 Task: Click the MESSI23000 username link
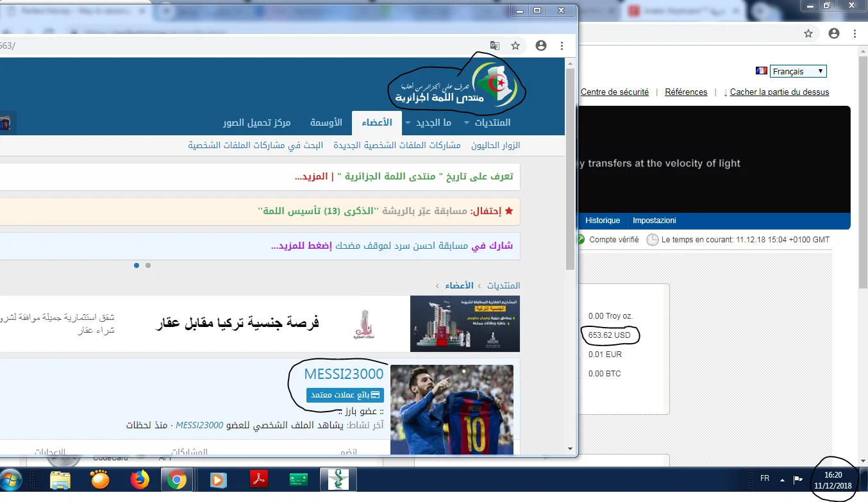[x=344, y=374]
